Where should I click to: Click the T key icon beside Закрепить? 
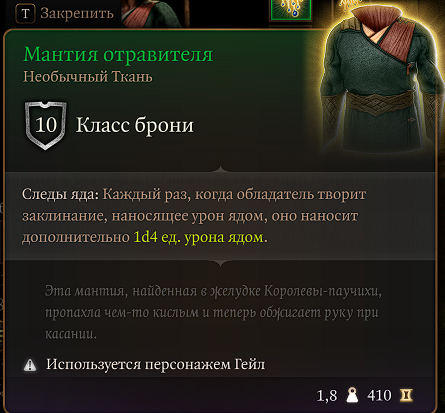[x=25, y=14]
